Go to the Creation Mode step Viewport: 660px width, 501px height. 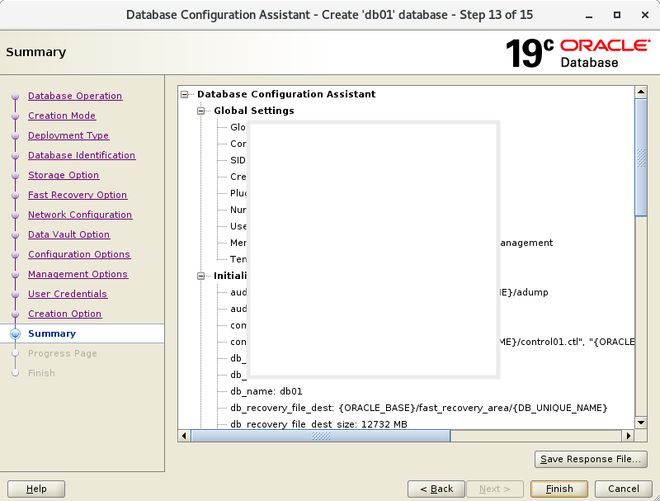[x=62, y=116]
